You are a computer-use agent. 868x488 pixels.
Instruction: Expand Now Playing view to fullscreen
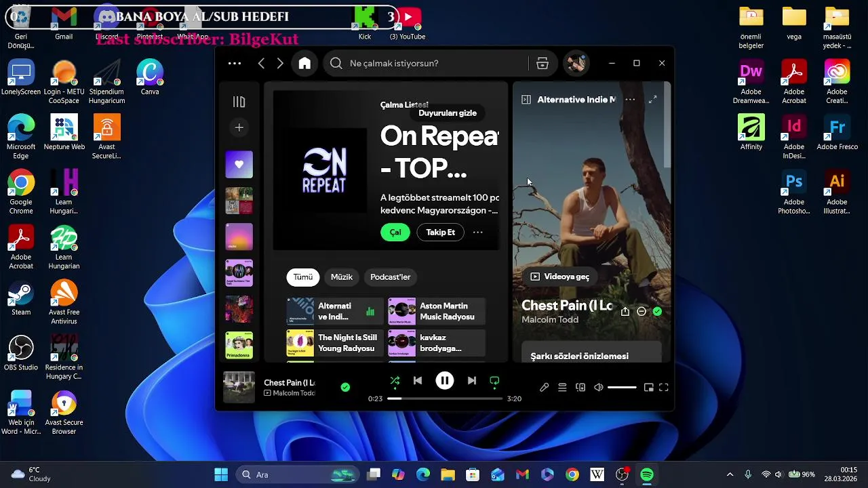pyautogui.click(x=652, y=100)
